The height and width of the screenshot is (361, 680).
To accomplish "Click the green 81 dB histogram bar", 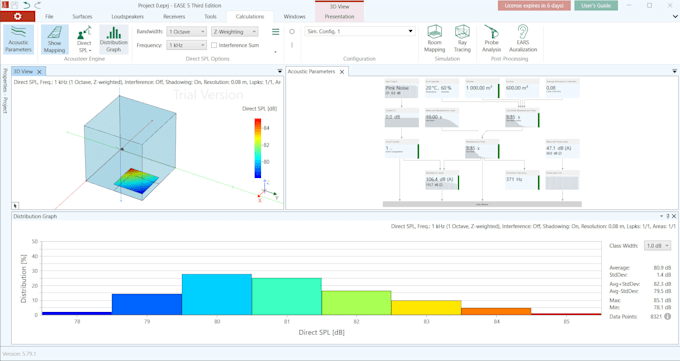I will (x=287, y=296).
